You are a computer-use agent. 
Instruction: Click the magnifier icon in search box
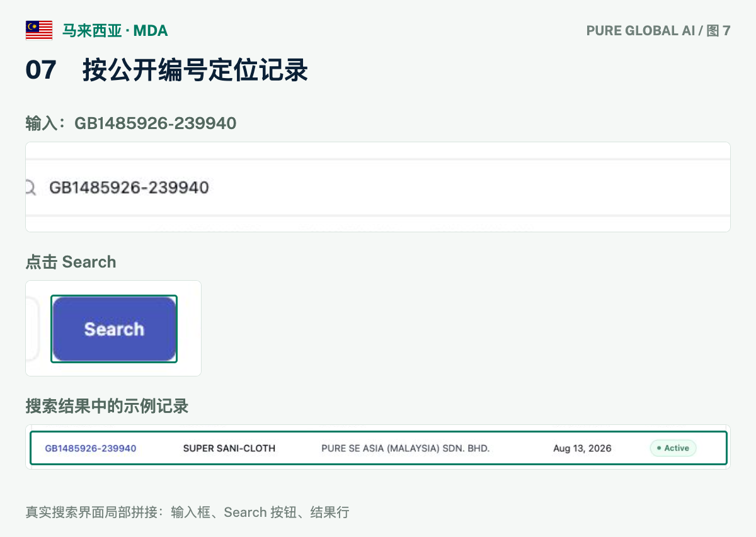click(30, 188)
